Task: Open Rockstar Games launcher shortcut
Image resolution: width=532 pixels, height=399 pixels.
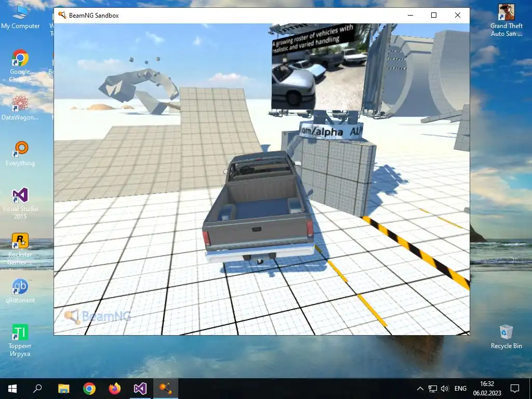Action: pyautogui.click(x=20, y=249)
